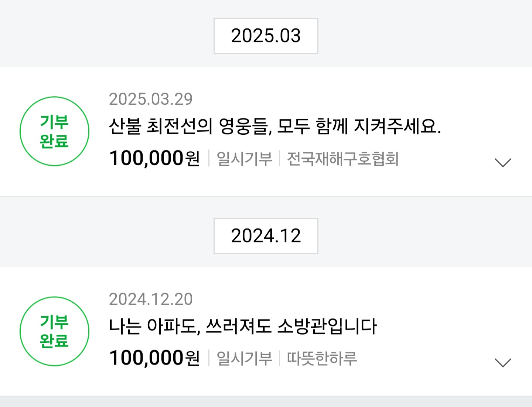
Task: Click the 2025.03.29 donation date
Action: click(x=151, y=99)
